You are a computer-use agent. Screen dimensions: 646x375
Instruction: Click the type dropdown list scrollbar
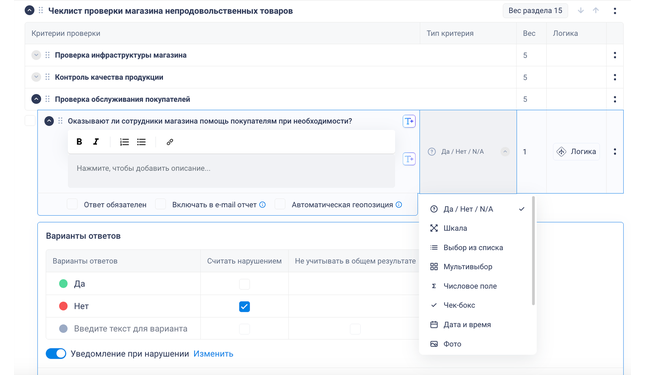click(x=534, y=251)
